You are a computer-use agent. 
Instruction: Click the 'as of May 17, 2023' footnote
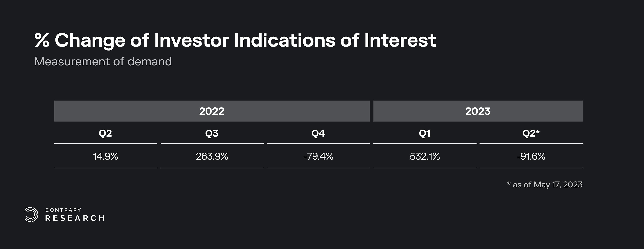point(545,185)
